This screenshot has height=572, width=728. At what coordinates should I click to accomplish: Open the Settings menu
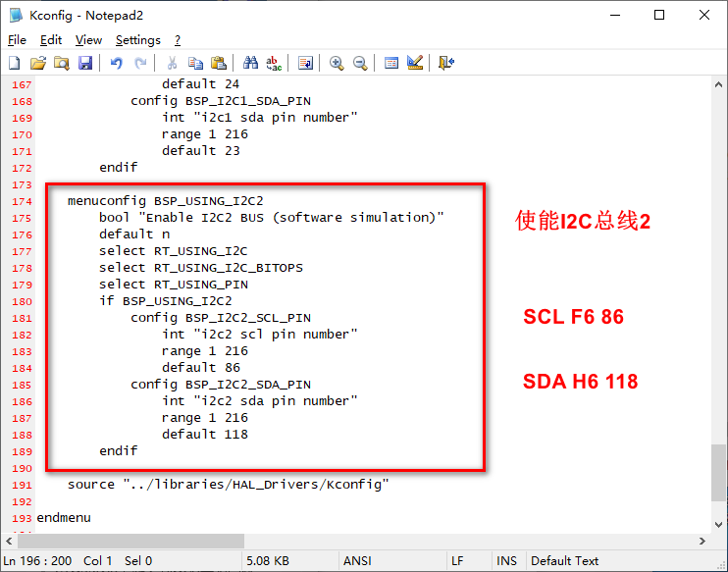coord(137,40)
